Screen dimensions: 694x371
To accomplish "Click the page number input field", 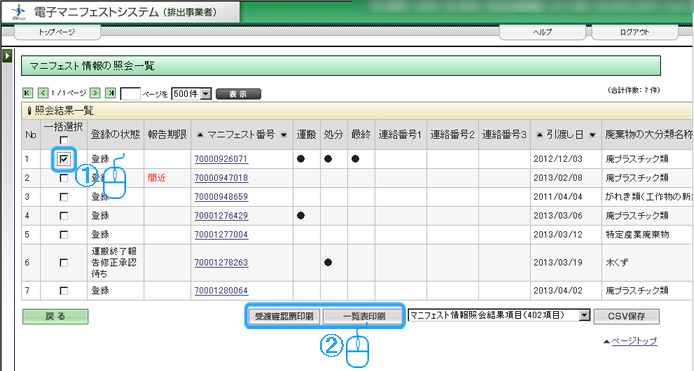I will pyautogui.click(x=130, y=94).
